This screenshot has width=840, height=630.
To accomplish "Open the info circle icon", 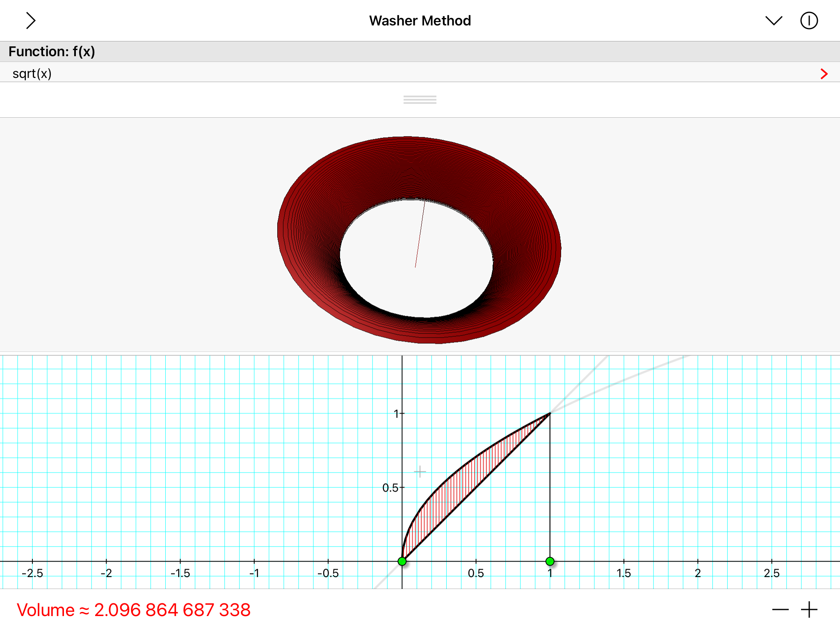I will pos(809,21).
